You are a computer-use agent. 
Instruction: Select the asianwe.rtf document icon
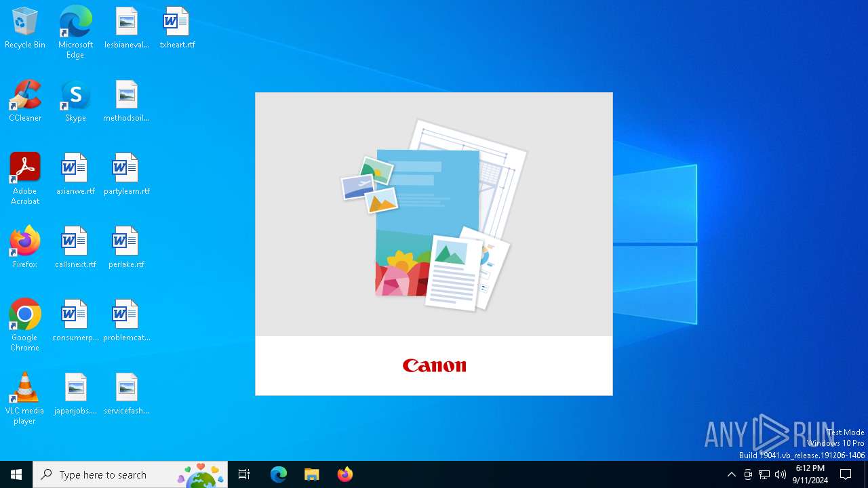click(75, 174)
